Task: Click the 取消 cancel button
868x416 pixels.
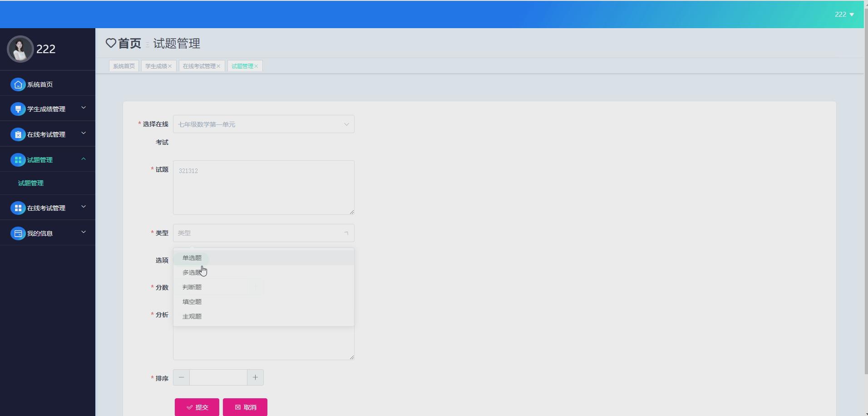Action: coord(245,407)
